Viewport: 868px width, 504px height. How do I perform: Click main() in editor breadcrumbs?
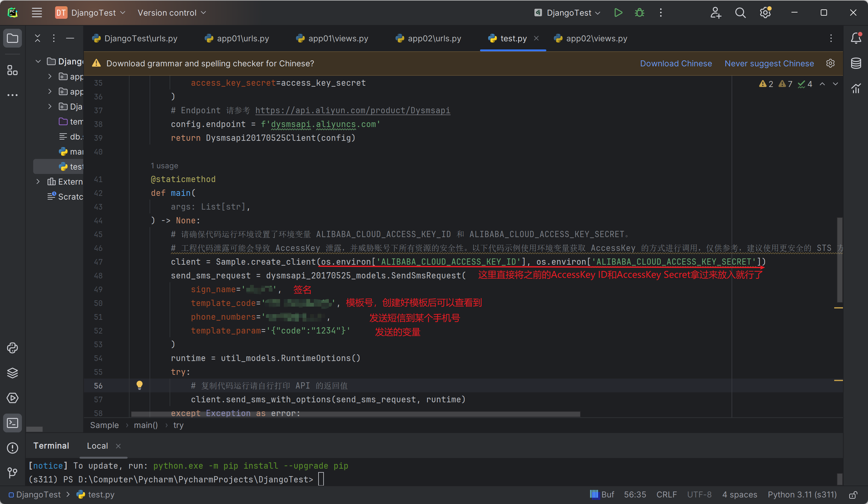pos(146,425)
